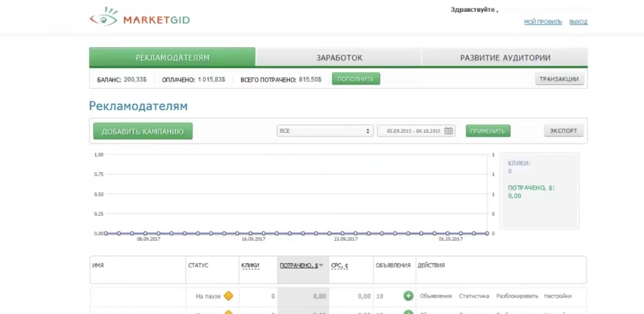644x314 pixels.
Task: Click the На паузе status text
Action: click(x=209, y=296)
